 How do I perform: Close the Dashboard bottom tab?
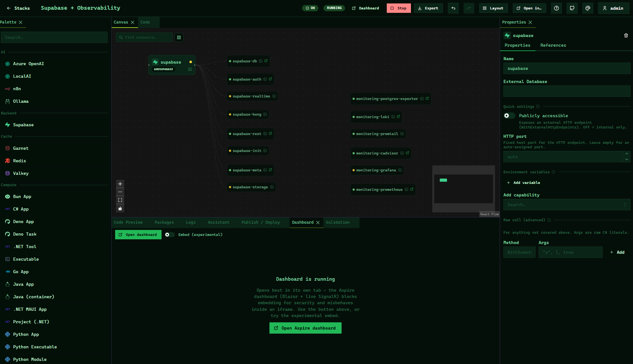pyautogui.click(x=318, y=222)
